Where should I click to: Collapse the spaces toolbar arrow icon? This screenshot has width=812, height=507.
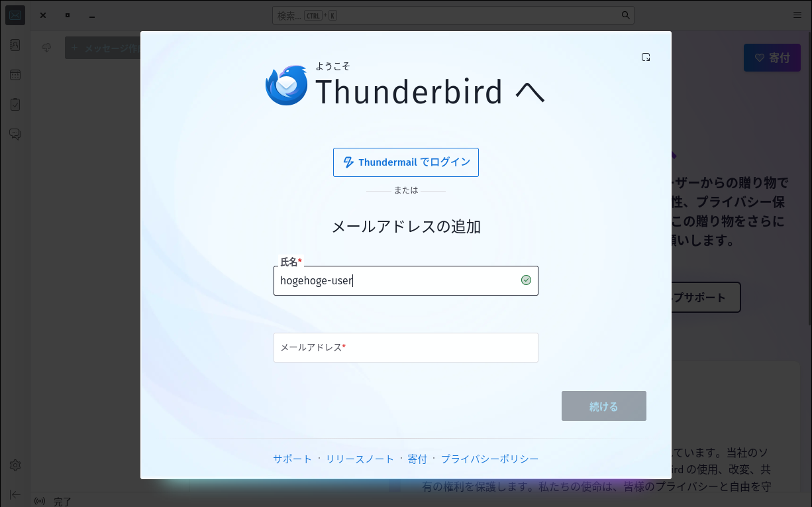click(x=15, y=494)
